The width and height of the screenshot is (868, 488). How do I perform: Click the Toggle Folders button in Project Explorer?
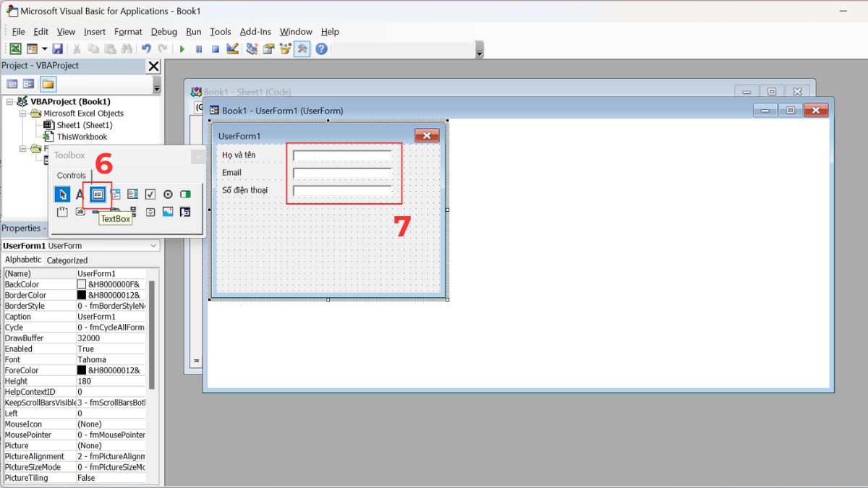[x=48, y=83]
